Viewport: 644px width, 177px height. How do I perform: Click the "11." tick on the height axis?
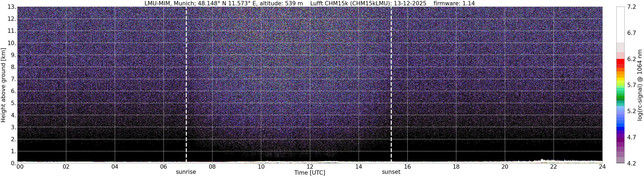tap(12, 31)
